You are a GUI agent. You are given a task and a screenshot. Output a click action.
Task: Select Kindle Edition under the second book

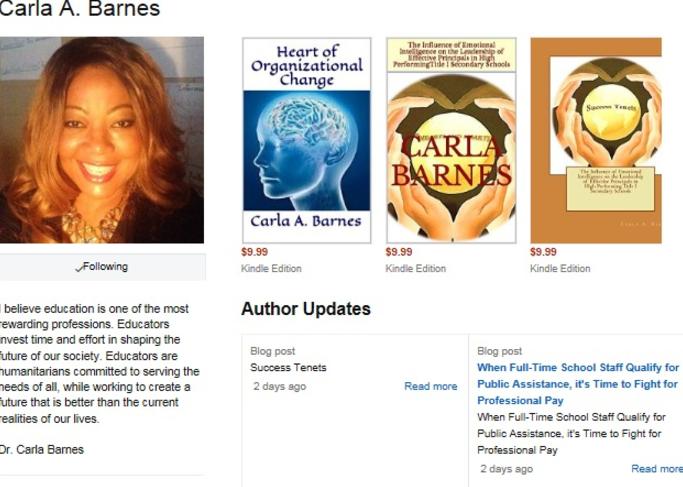[x=416, y=268]
